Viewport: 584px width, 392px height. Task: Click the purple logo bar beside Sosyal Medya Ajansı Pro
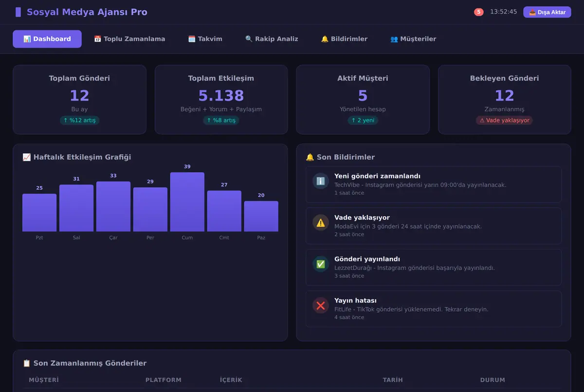click(x=18, y=12)
